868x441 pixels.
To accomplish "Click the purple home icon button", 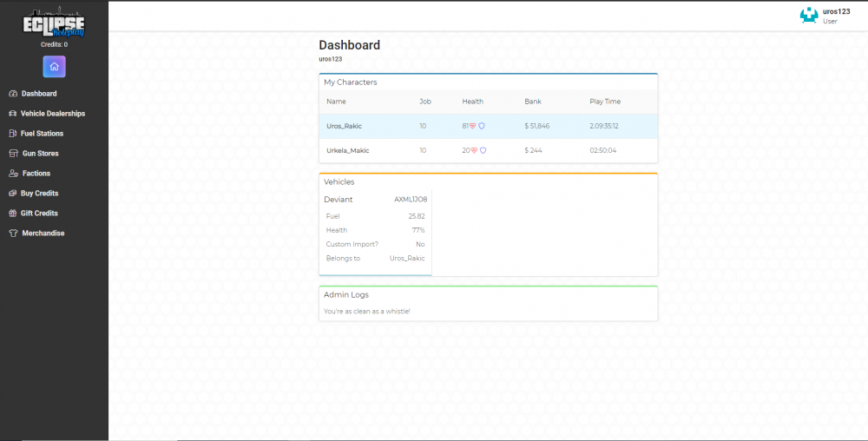I will click(x=54, y=66).
